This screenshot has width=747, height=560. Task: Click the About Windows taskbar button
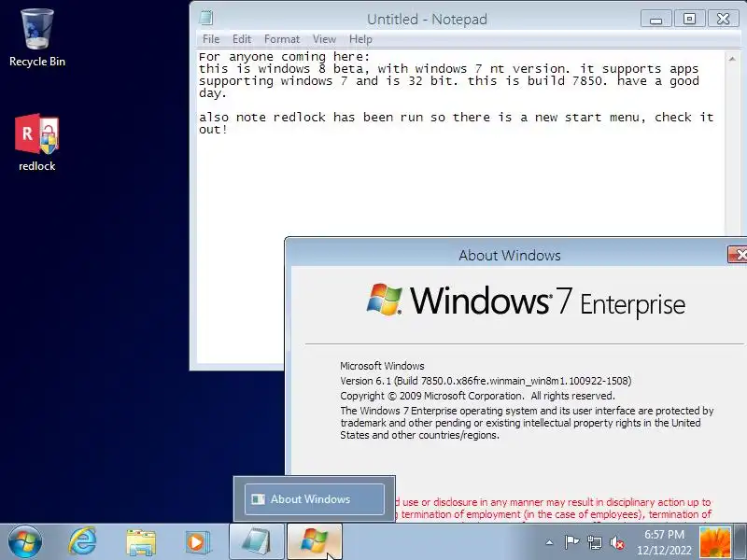[315, 542]
